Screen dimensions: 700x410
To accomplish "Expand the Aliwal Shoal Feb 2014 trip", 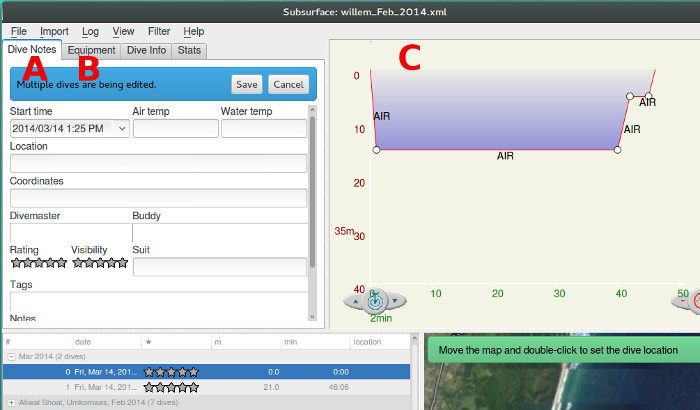I will tap(11, 401).
